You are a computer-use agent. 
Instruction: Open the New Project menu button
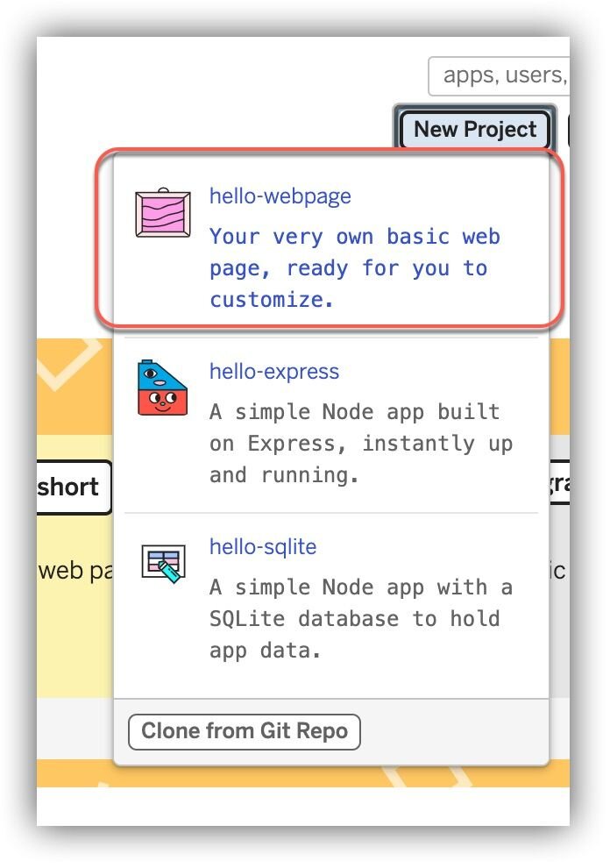[x=475, y=130]
